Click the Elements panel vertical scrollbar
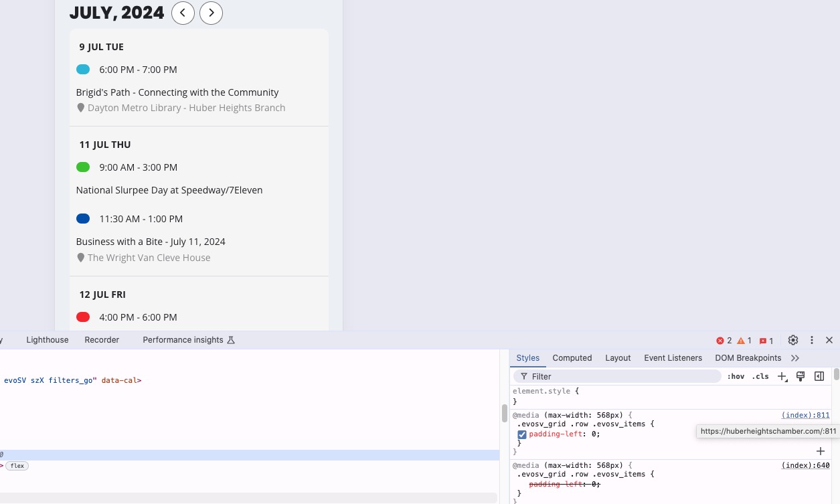840x504 pixels. (505, 414)
